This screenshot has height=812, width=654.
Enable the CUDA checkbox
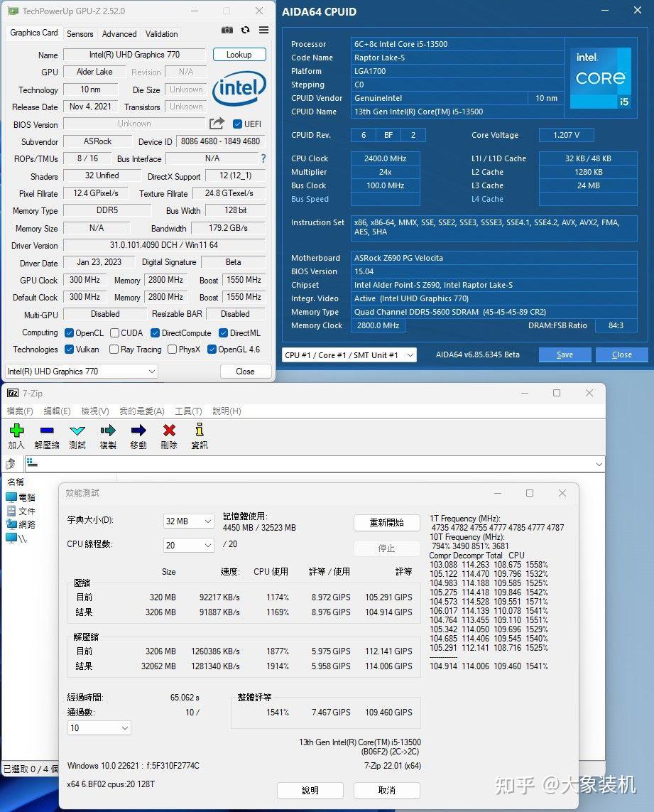pos(114,332)
